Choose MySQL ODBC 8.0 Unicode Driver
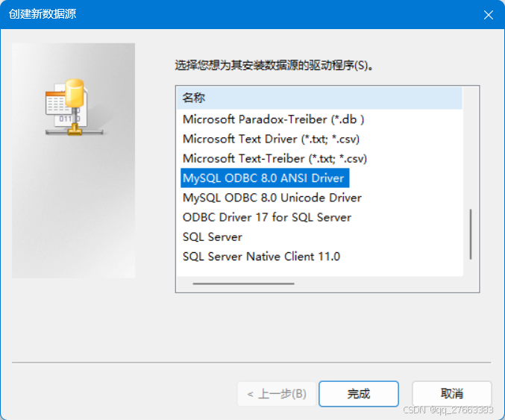The width and height of the screenshot is (505, 420). pos(272,198)
